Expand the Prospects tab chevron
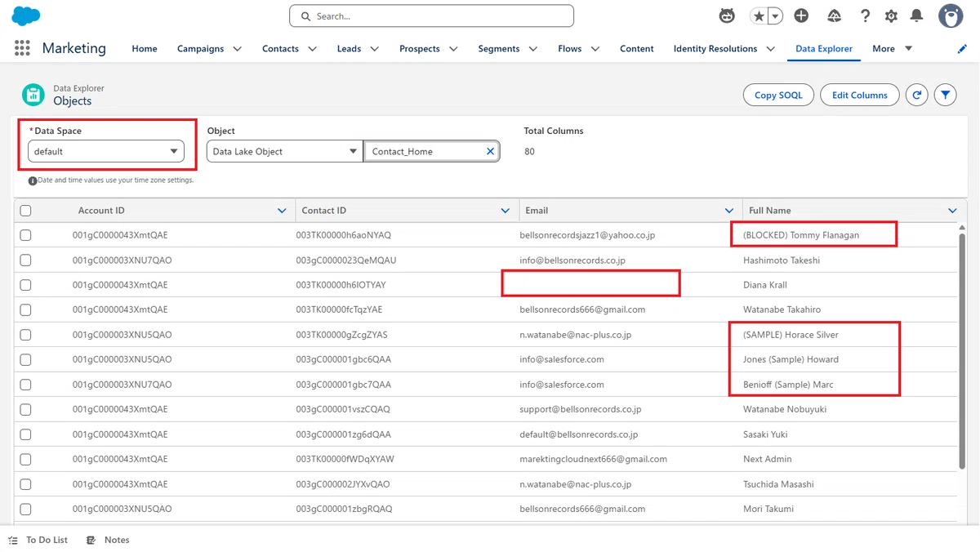The width and height of the screenshot is (980, 552). click(454, 49)
